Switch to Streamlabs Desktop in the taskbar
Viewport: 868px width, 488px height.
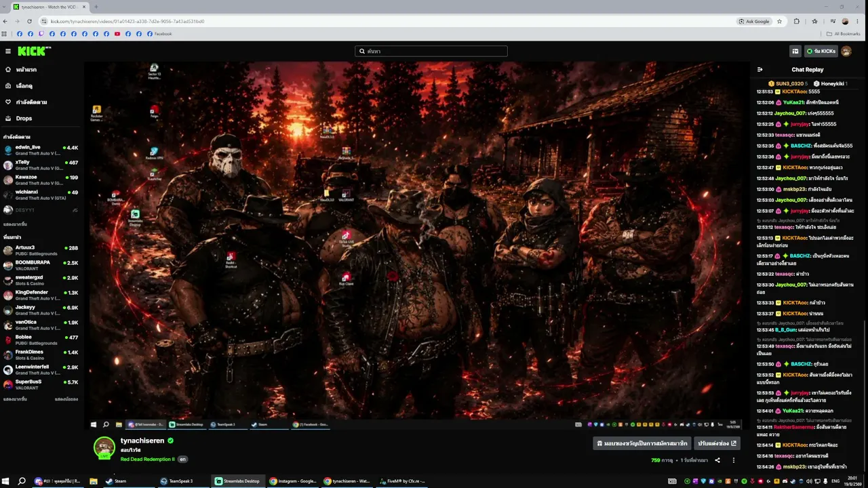237,481
